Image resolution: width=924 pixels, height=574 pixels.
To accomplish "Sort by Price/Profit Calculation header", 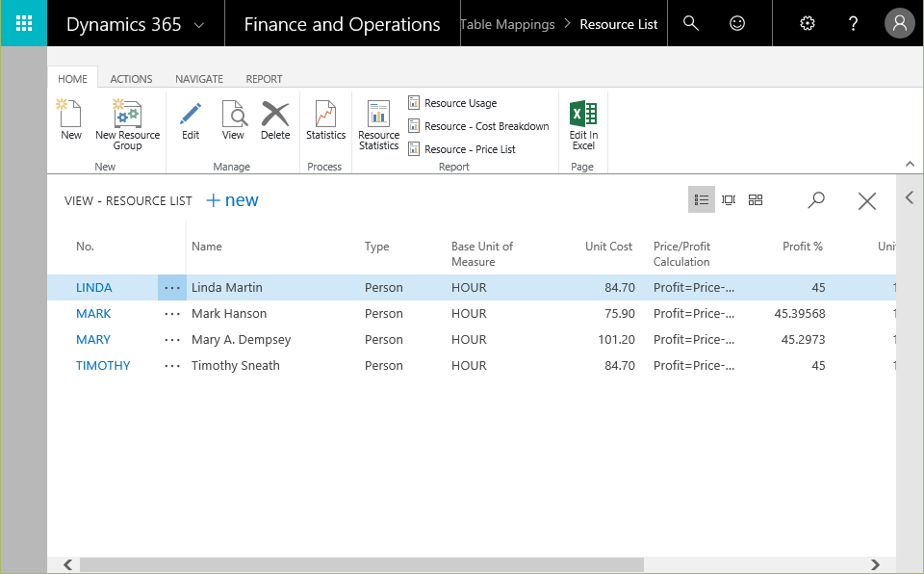I will pos(681,253).
